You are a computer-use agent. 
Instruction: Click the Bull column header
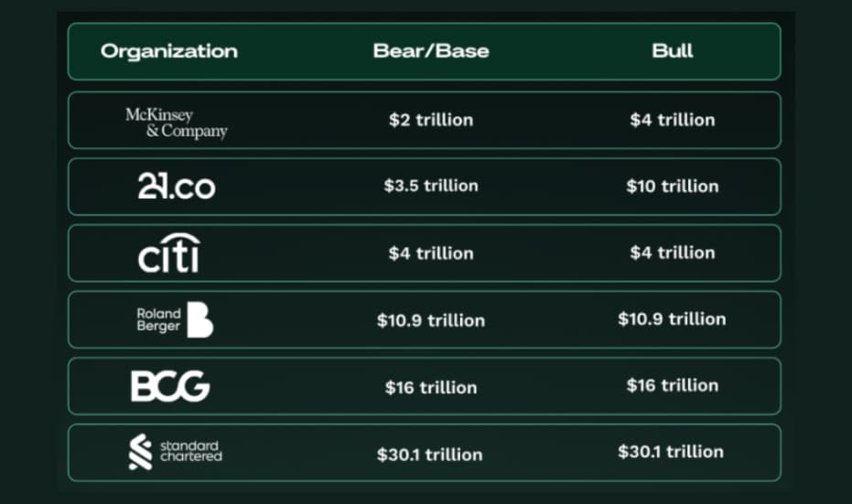[x=672, y=51]
